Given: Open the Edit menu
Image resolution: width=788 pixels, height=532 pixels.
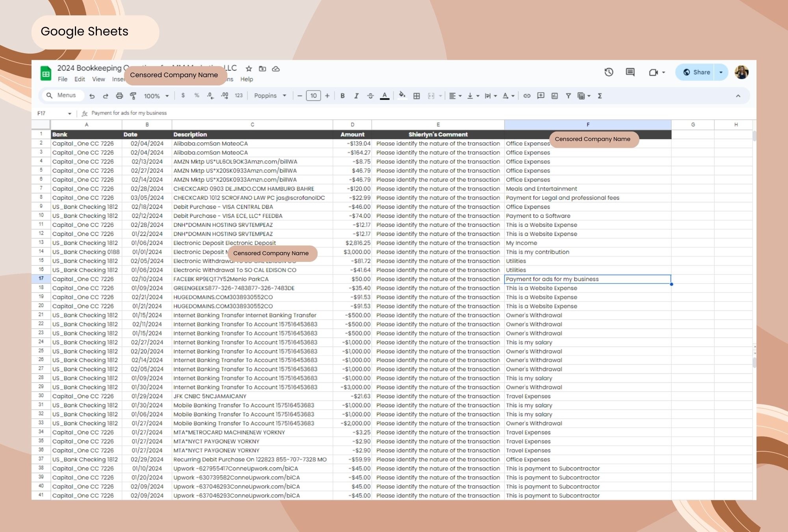Looking at the screenshot, I should tap(80, 79).
